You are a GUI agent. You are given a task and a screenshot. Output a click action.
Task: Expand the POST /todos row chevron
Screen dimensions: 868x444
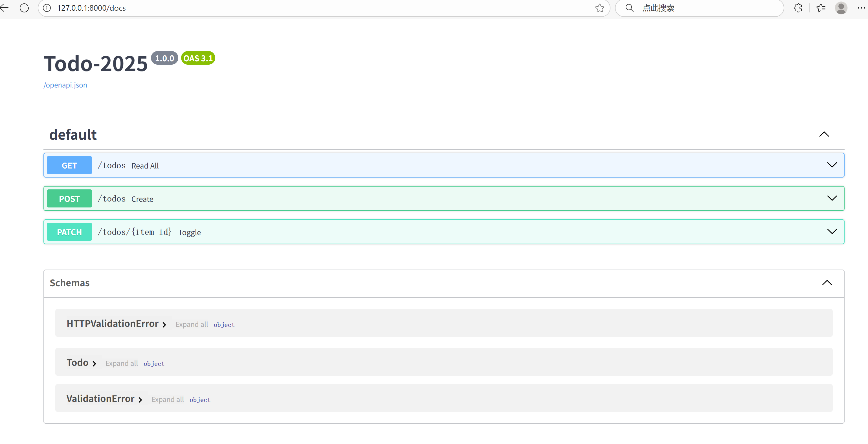(832, 198)
